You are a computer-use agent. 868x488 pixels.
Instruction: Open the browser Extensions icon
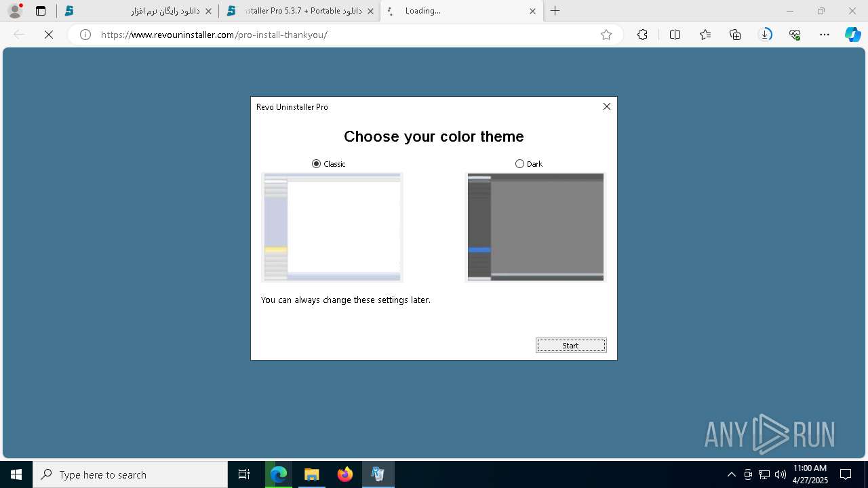(642, 35)
